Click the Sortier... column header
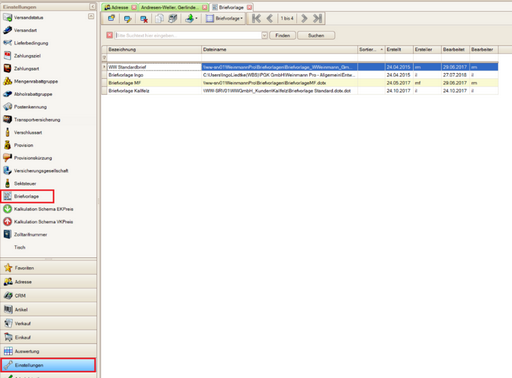 tap(371, 49)
